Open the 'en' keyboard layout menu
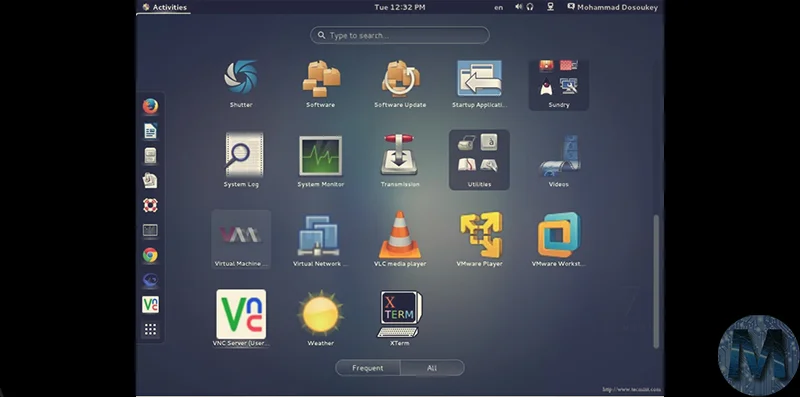 [x=498, y=7]
